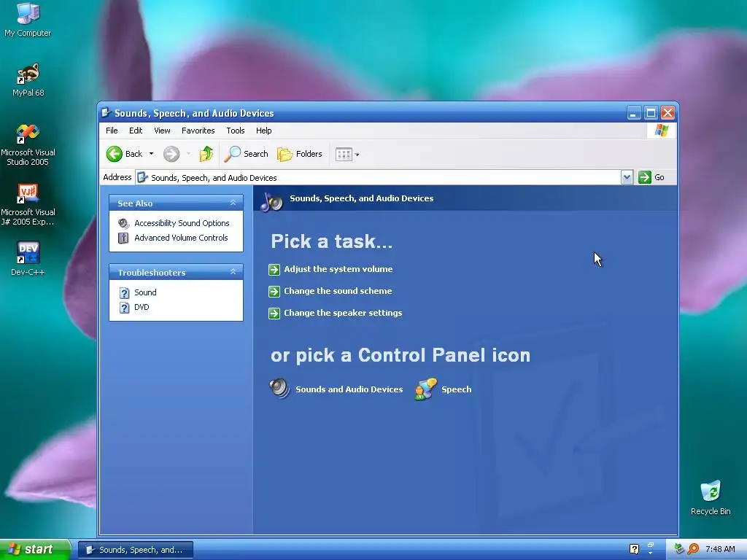
Task: Toggle the Folders pane button
Action: [x=300, y=154]
